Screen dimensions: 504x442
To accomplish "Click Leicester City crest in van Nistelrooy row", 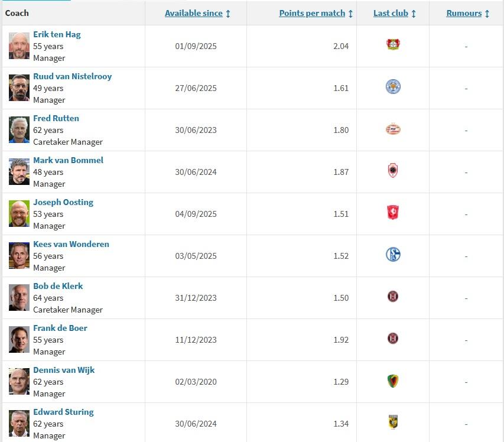I will click(393, 87).
